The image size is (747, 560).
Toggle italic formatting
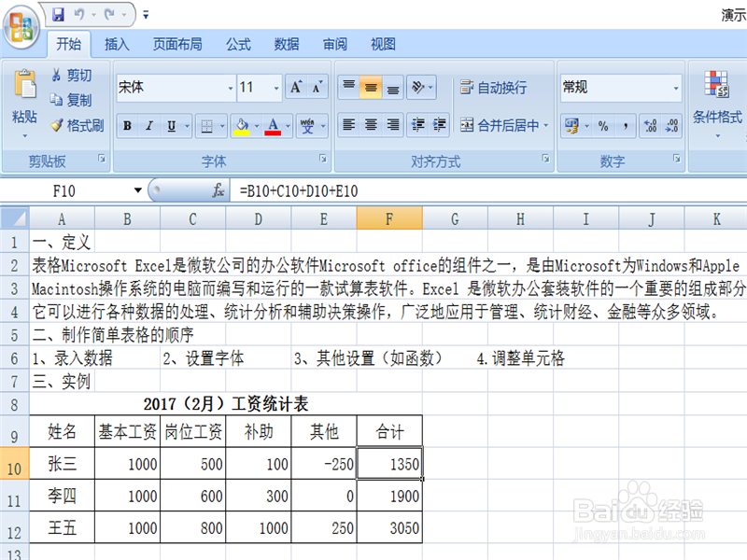149,126
